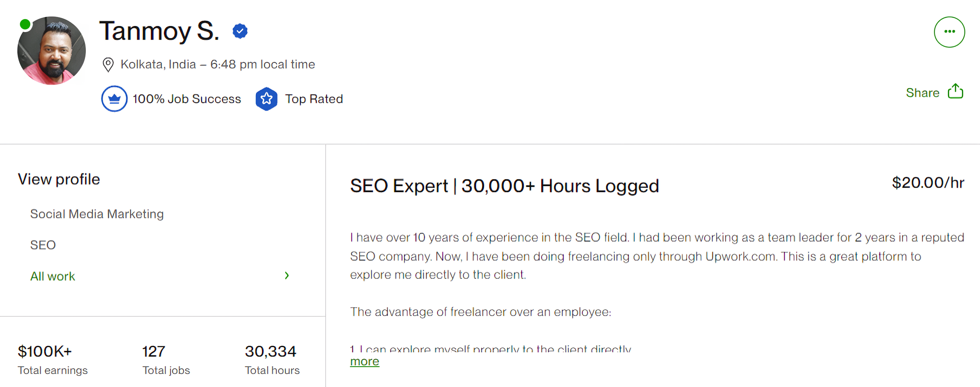Open the three-dot more options menu
This screenshot has width=980, height=387.
pos(949,32)
